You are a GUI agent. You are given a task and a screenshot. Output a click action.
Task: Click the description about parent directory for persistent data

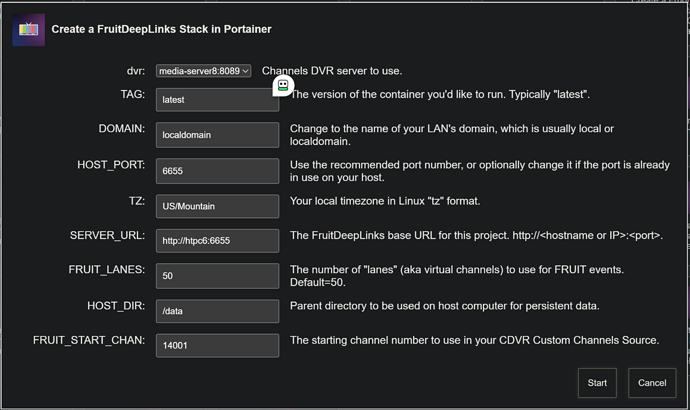[x=444, y=306]
